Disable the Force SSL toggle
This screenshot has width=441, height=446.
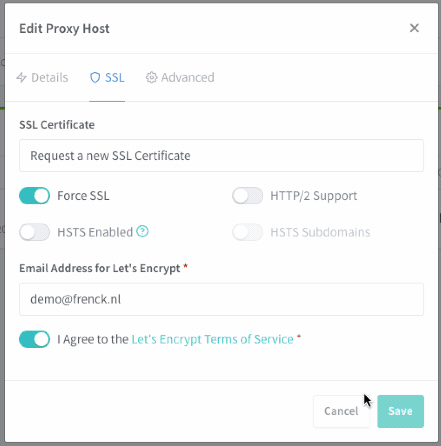tap(34, 196)
